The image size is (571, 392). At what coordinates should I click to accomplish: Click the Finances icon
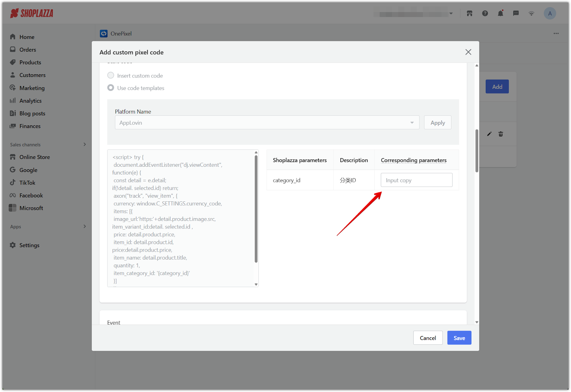[13, 126]
